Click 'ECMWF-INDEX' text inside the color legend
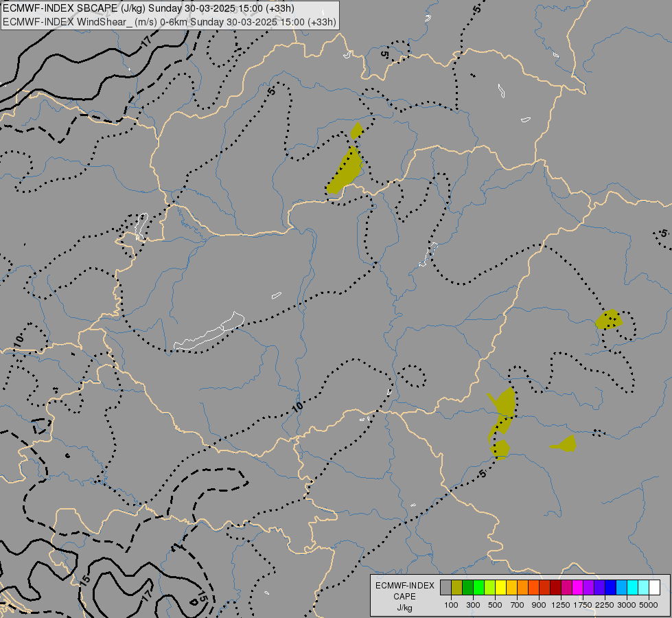This screenshot has width=672, height=618. click(x=405, y=586)
